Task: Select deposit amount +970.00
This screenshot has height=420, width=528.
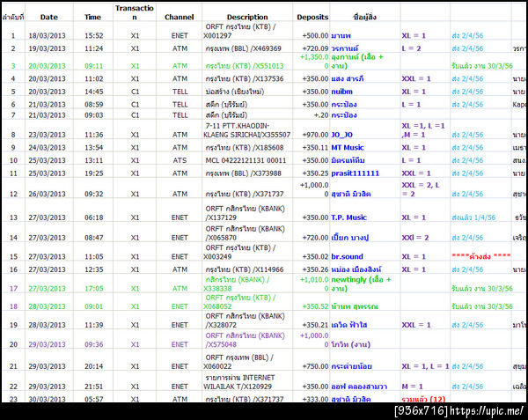Action: tap(315, 135)
